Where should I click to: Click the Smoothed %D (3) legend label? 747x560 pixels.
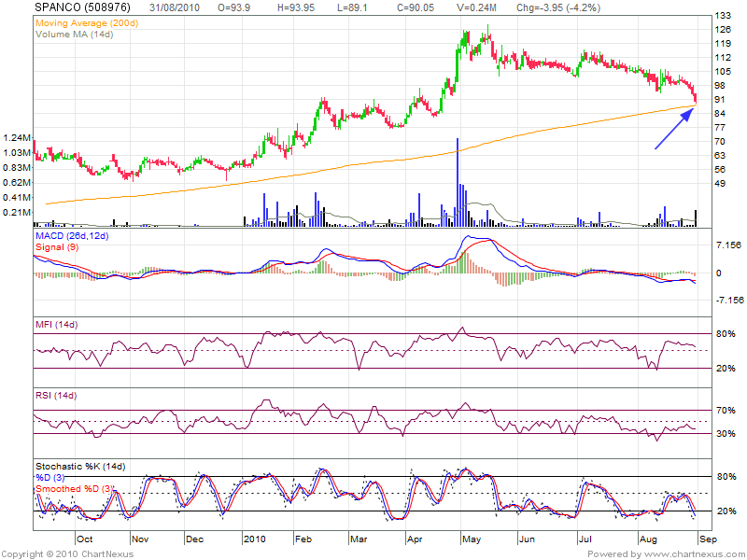click(x=77, y=488)
